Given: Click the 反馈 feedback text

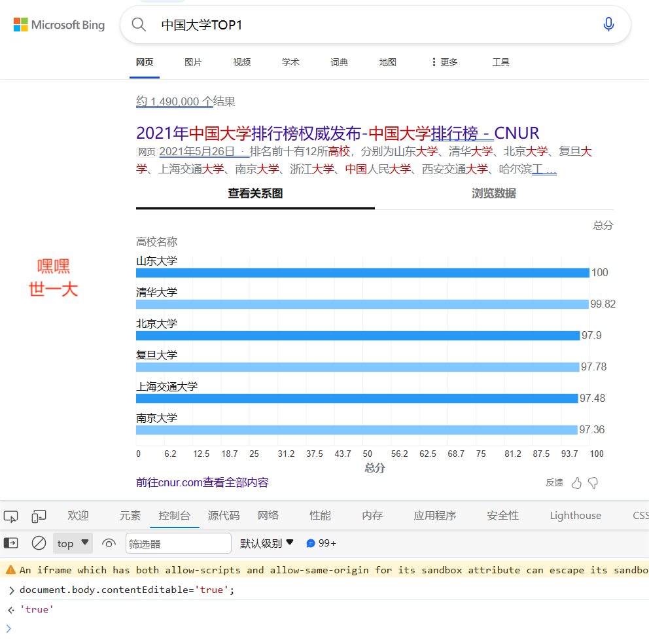Looking at the screenshot, I should point(553,483).
